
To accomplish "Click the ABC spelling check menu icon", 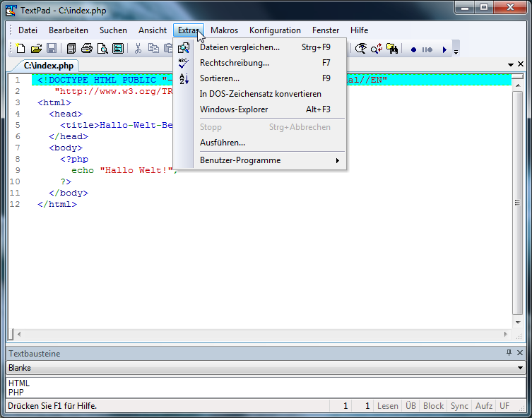I will pos(184,63).
